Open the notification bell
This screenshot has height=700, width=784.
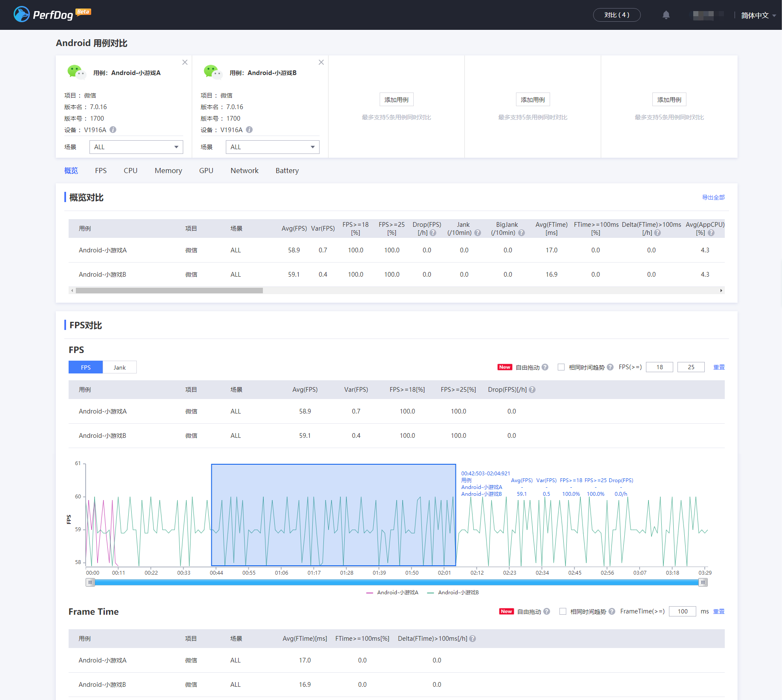coord(666,15)
